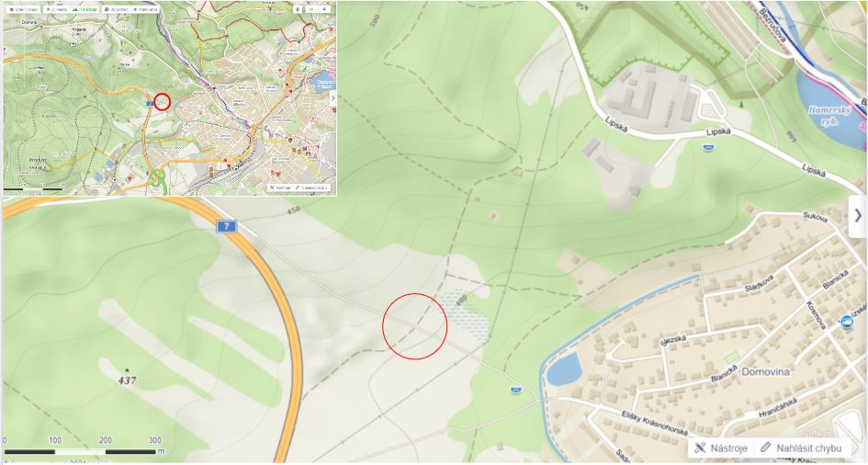The width and height of the screenshot is (868, 465).
Task: Open the Změnit mapu map selector
Action: pyautogui.click(x=24, y=9)
